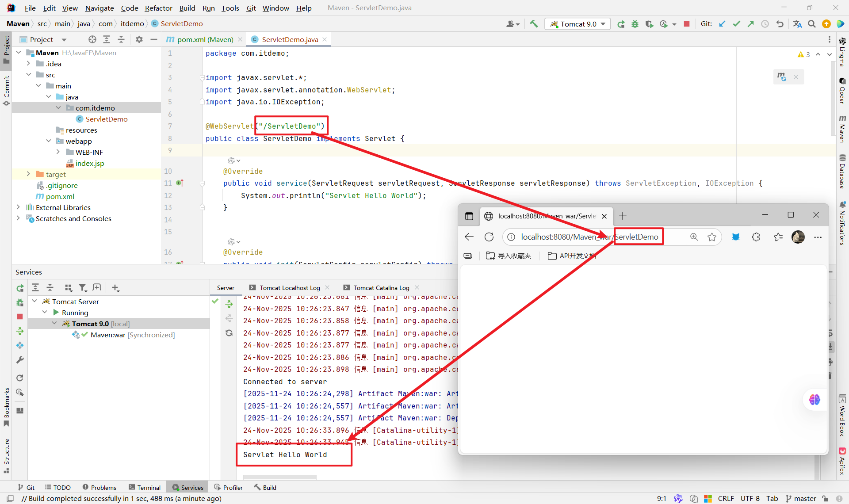The height and width of the screenshot is (504, 849).
Task: Toggle the Terminal tool window button
Action: [x=145, y=487]
